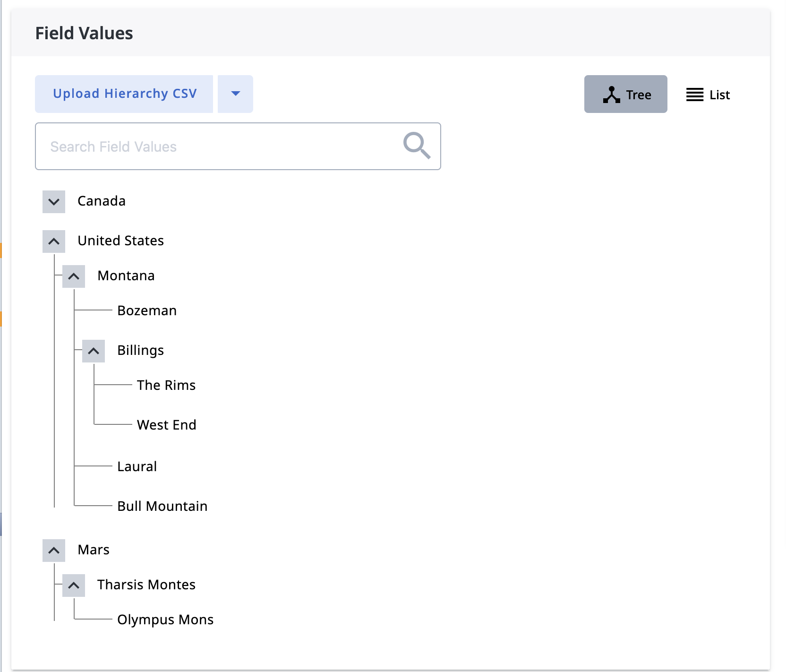The image size is (786, 672).
Task: Click the United States label
Action: tap(121, 241)
